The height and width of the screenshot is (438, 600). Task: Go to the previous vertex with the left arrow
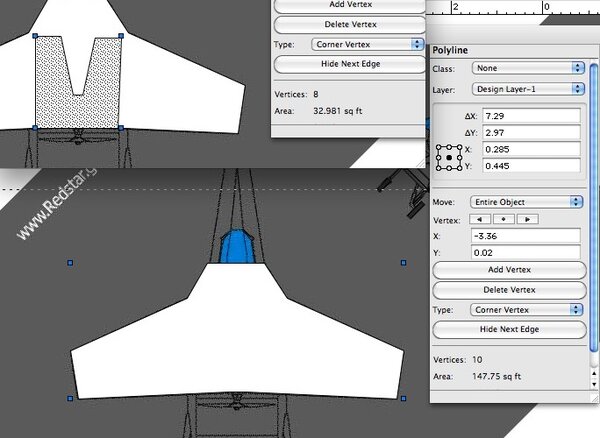pos(481,219)
